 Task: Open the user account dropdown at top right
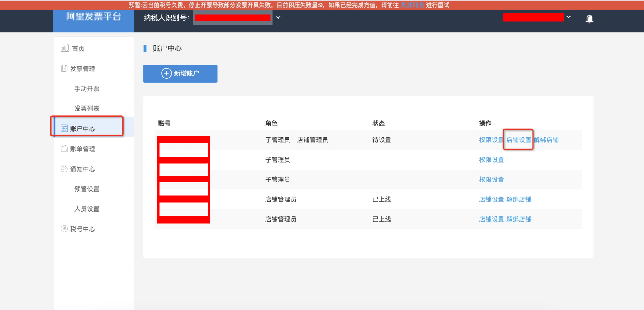(x=568, y=17)
